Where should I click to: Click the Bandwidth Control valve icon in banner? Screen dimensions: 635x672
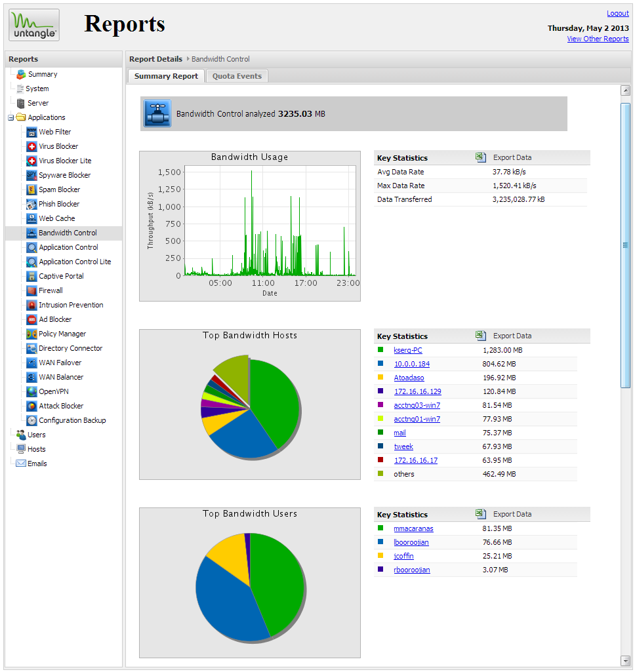pos(157,113)
